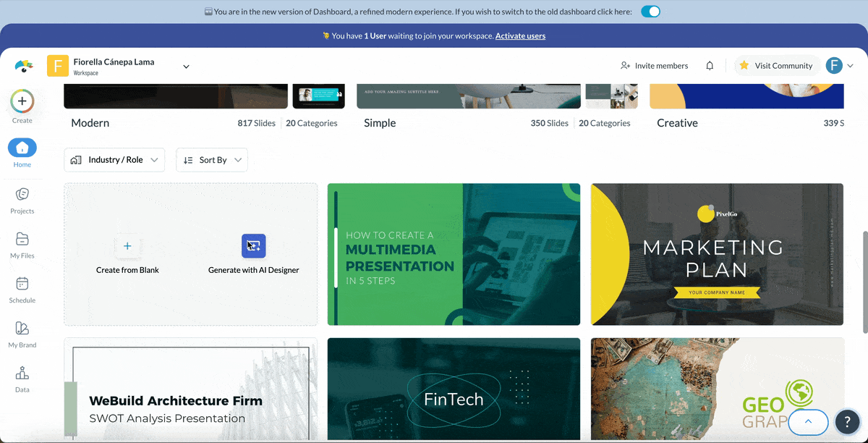Click the Invite members button
This screenshot has height=443, width=868.
(654, 66)
